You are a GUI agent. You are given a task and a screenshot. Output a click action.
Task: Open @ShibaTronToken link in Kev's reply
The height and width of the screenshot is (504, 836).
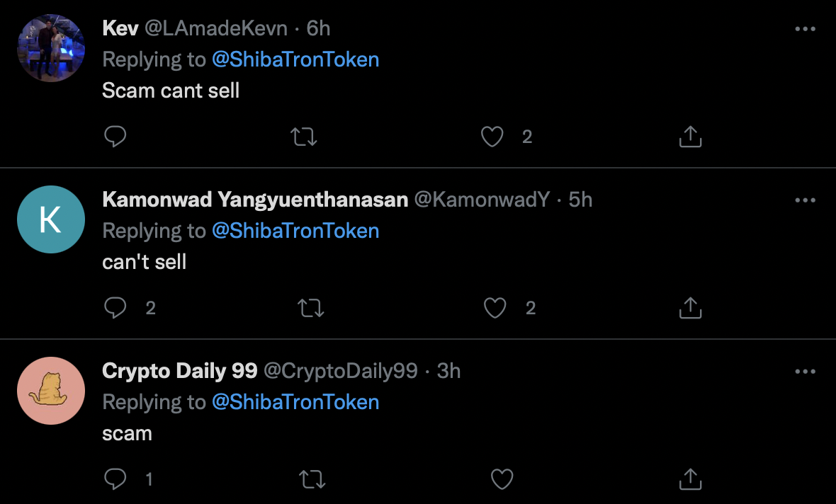tap(295, 59)
